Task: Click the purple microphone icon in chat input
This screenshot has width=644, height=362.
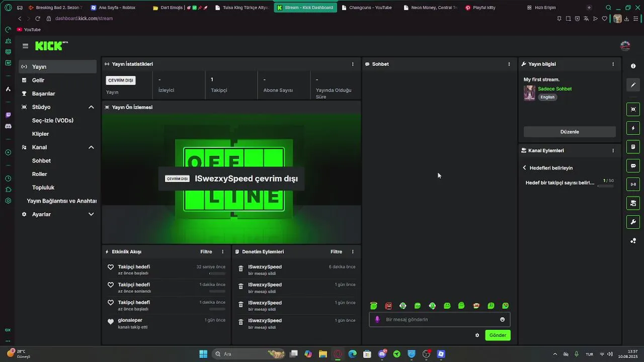Action: coord(377,319)
